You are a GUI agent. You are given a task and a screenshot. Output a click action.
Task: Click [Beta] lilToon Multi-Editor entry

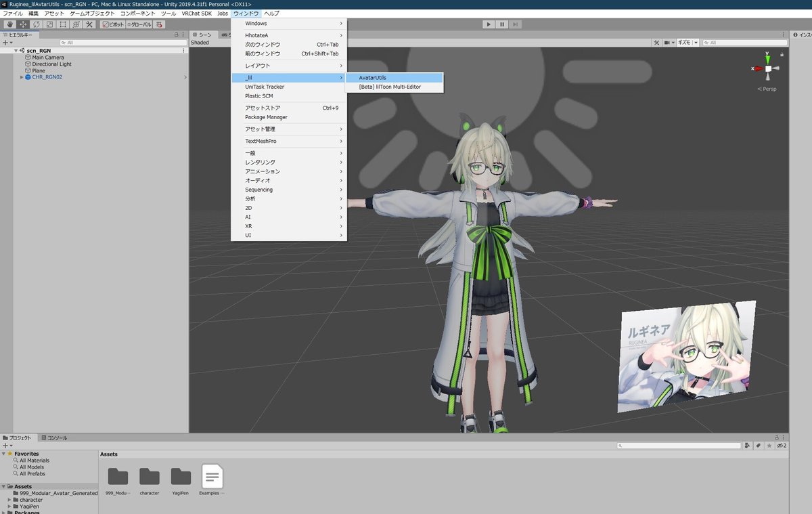point(394,87)
